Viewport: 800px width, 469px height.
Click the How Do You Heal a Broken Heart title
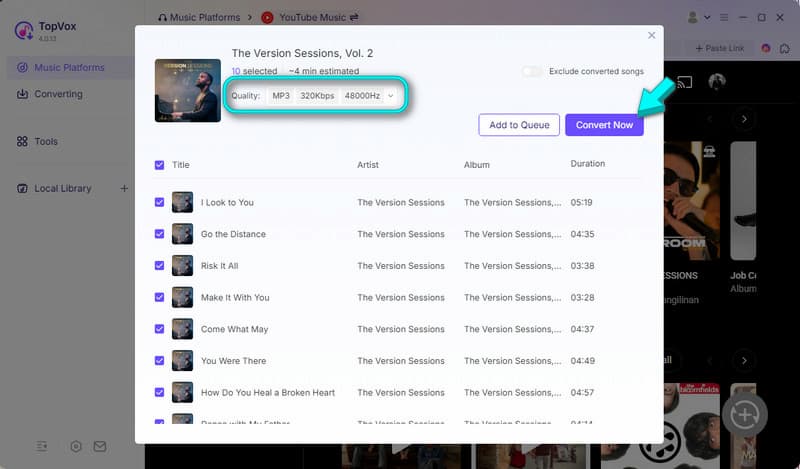(x=268, y=392)
